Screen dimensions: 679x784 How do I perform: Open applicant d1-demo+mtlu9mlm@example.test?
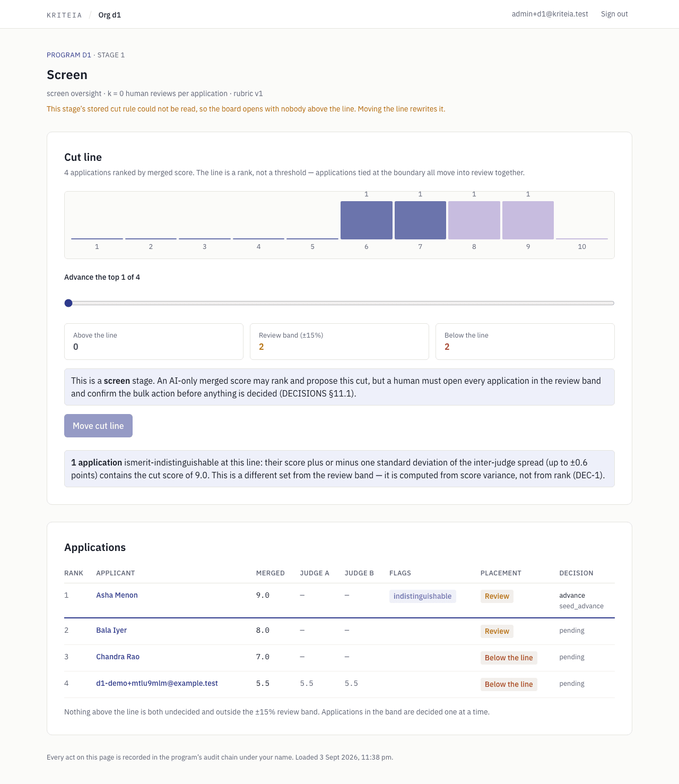157,683
